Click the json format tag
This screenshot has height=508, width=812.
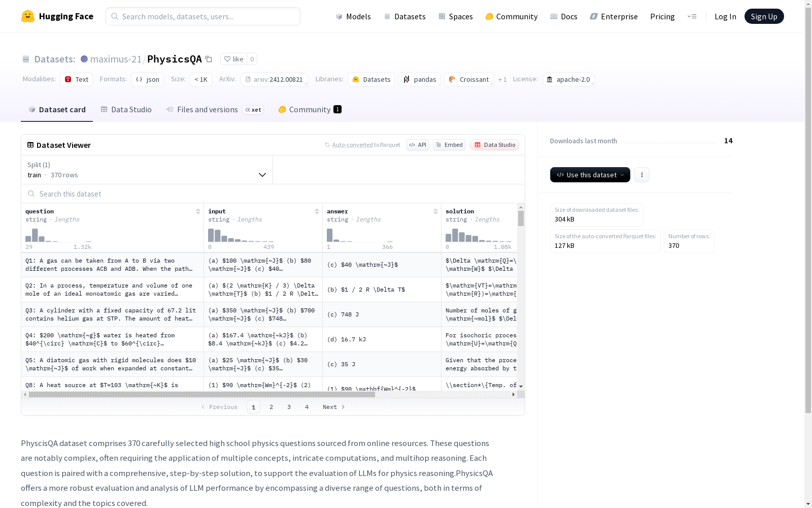147,79
